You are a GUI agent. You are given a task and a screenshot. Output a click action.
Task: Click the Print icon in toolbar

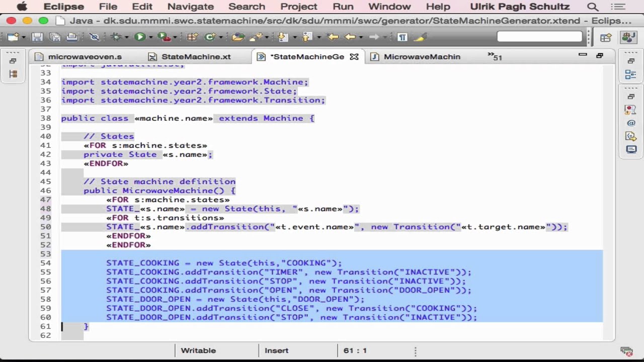point(72,37)
